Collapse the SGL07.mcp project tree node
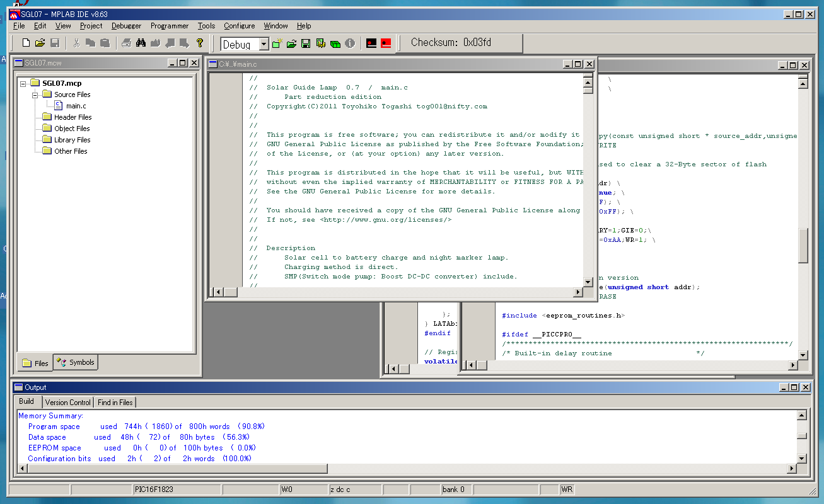 (23, 83)
